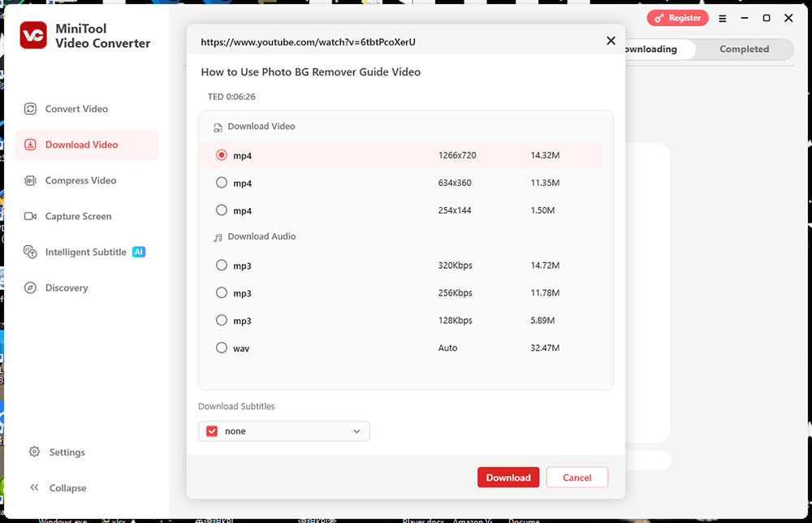Click the Download Video sidebar icon

(31, 145)
